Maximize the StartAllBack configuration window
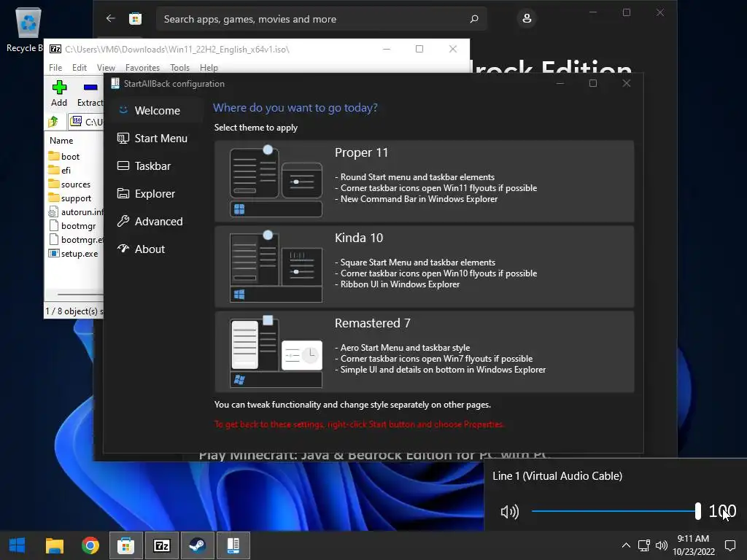The width and height of the screenshot is (747, 560). (x=592, y=83)
